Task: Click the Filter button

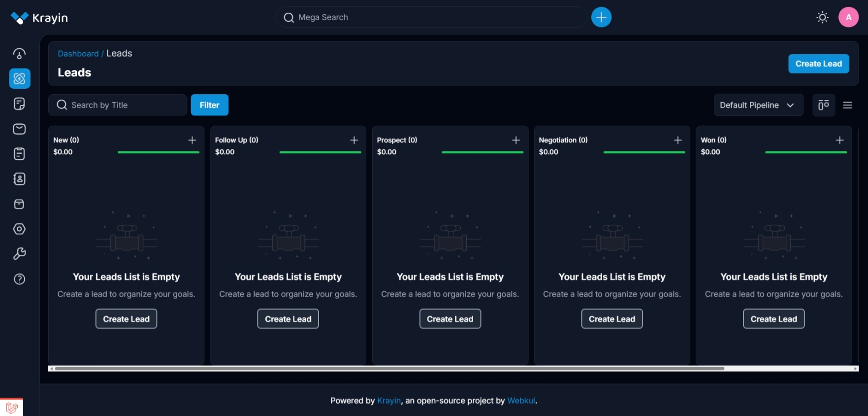Action: [209, 105]
